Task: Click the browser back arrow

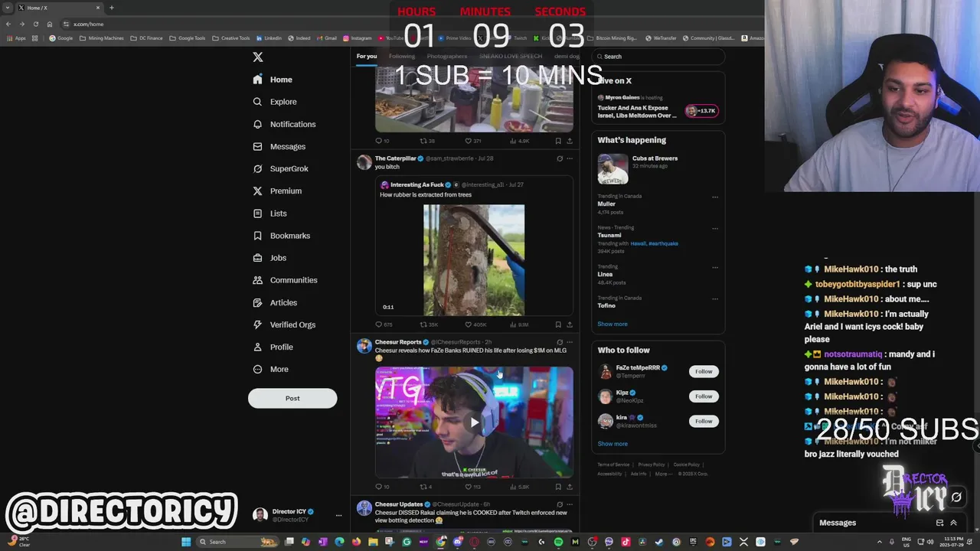Action: point(8,24)
